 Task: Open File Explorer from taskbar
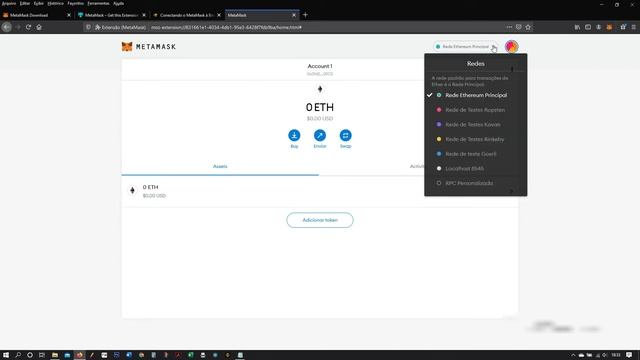[x=55, y=355]
